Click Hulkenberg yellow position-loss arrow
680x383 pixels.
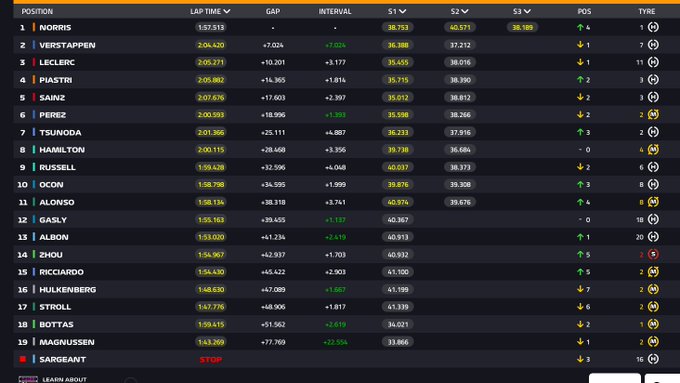580,289
